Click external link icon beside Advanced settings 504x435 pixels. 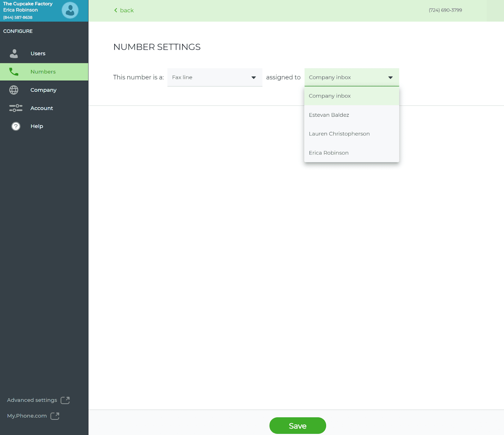click(65, 400)
